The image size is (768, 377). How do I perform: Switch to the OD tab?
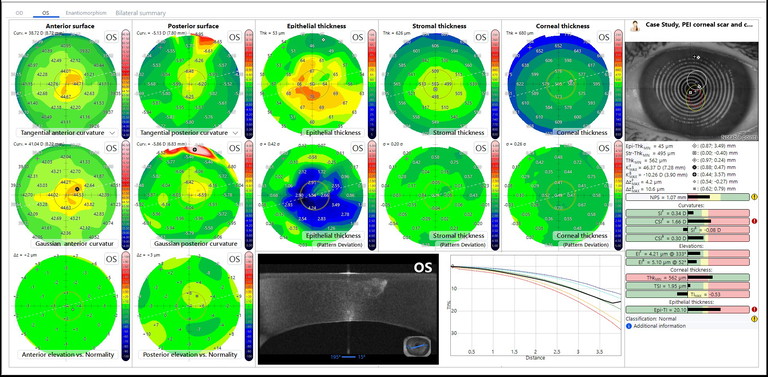click(19, 13)
